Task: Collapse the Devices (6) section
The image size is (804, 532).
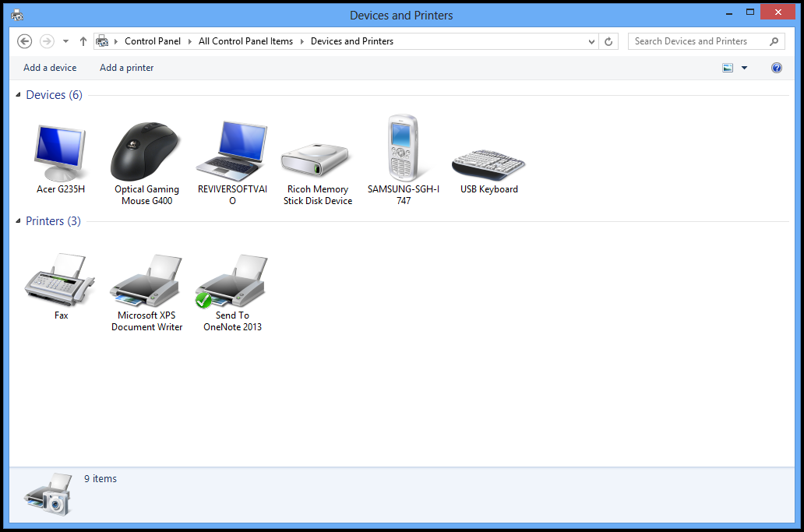Action: tap(17, 94)
